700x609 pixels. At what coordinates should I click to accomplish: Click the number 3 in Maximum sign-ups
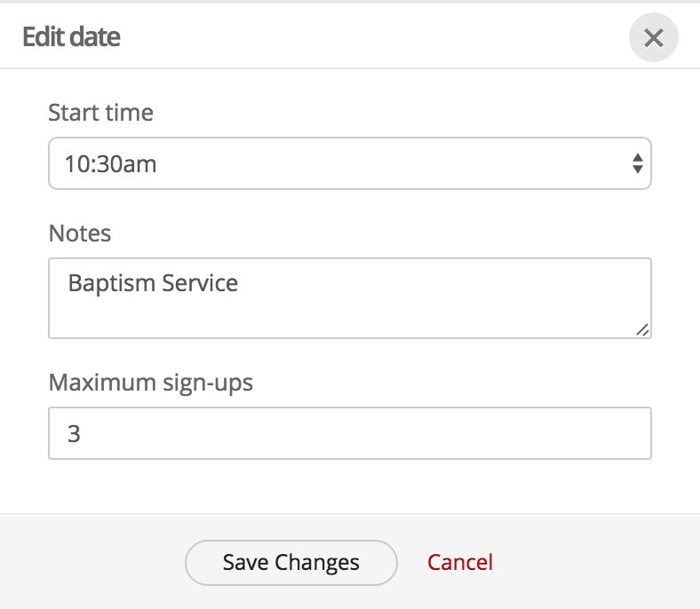(x=75, y=434)
